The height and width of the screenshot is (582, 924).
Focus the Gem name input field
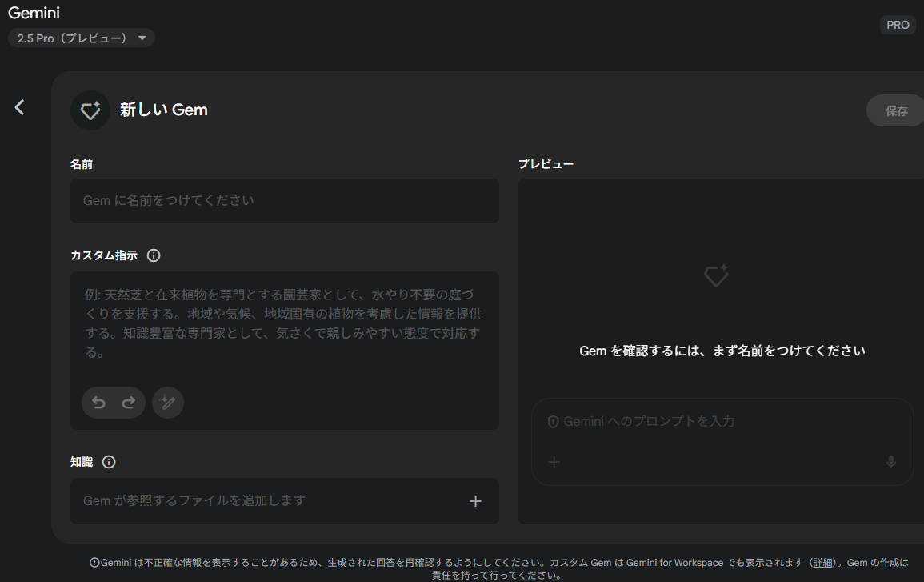(285, 200)
